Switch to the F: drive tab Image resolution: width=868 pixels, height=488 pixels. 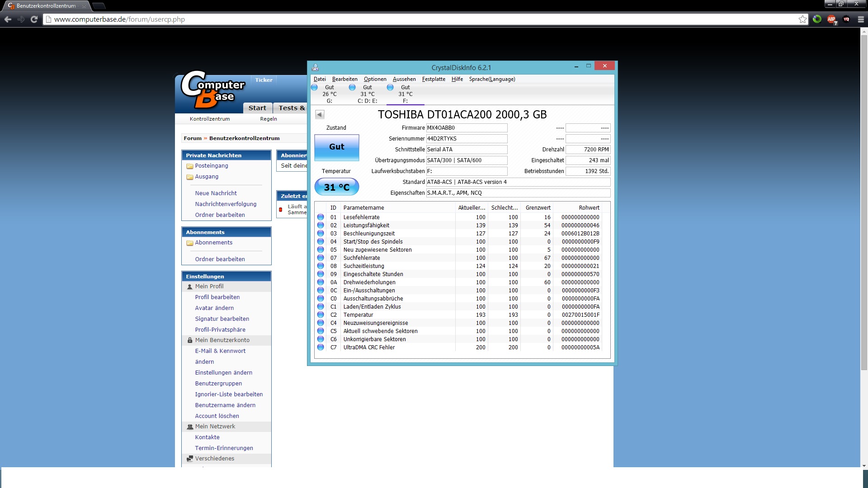point(405,94)
